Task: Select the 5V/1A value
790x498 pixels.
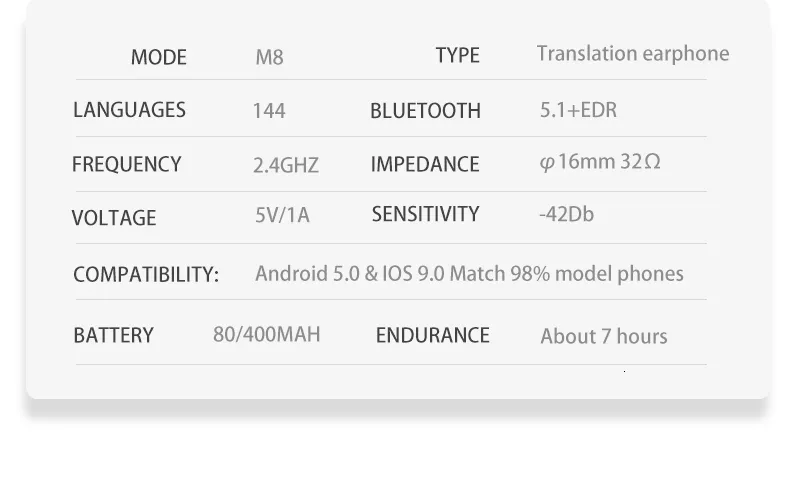Action: tap(282, 215)
